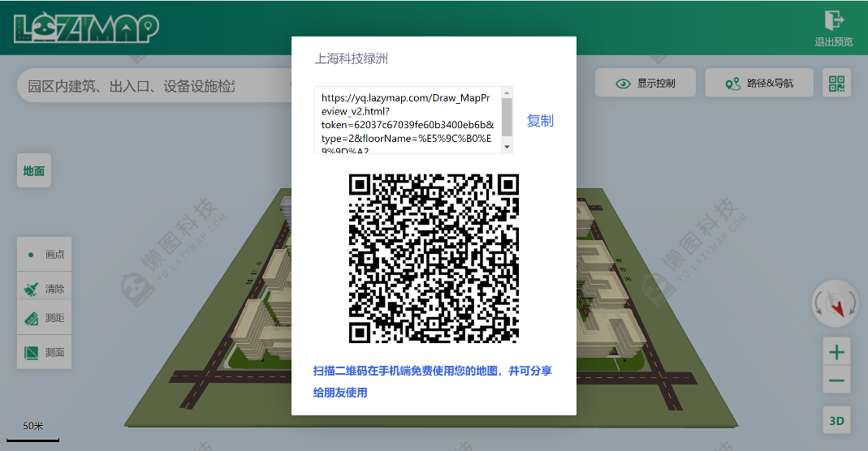Click the 上海科技绿洲 dialog title
The width and height of the screenshot is (868, 451).
coord(351,58)
